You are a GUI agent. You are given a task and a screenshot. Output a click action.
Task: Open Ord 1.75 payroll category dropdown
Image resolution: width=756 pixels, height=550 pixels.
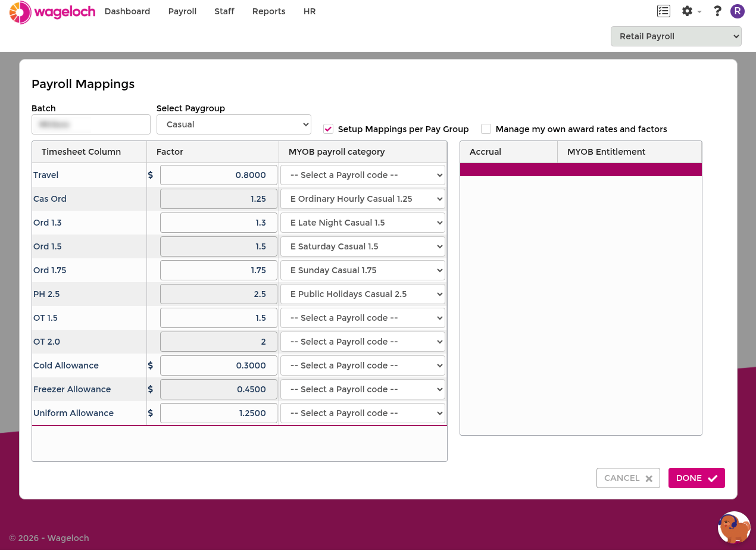coord(363,270)
